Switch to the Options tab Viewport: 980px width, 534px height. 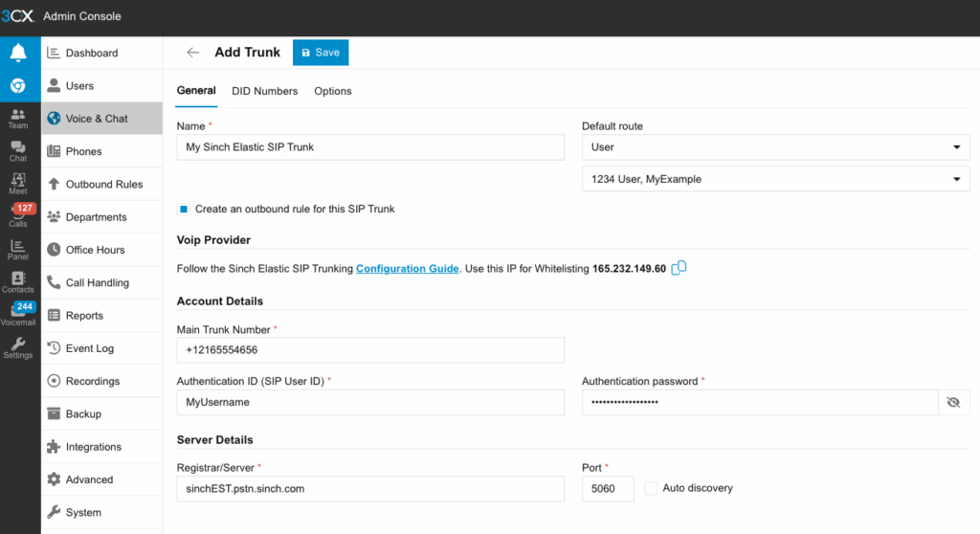tap(333, 91)
